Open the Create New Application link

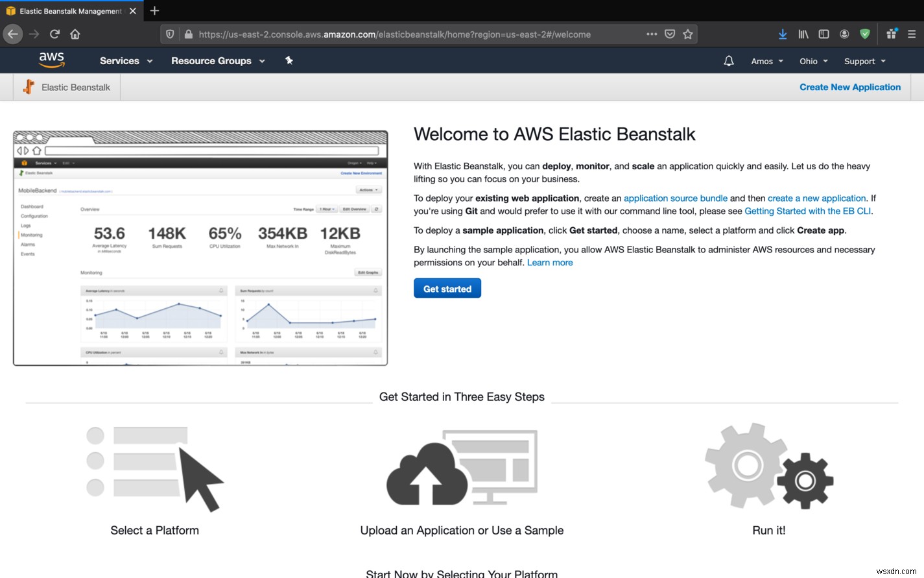pos(849,86)
